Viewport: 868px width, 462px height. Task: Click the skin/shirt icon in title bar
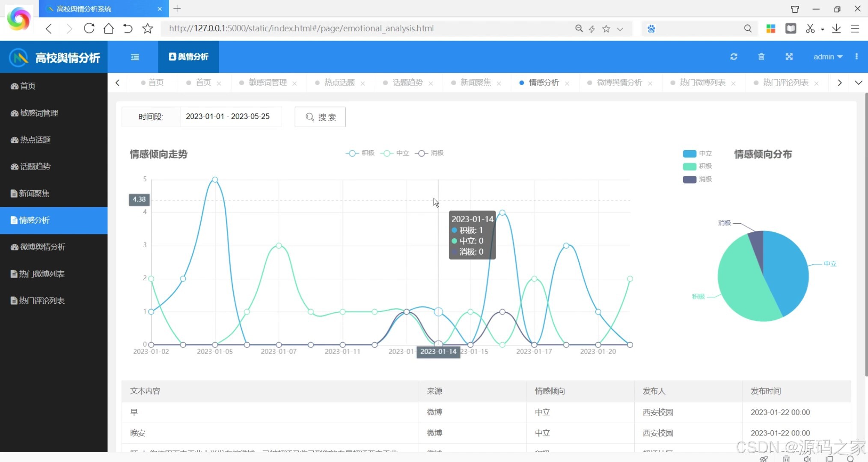point(795,9)
